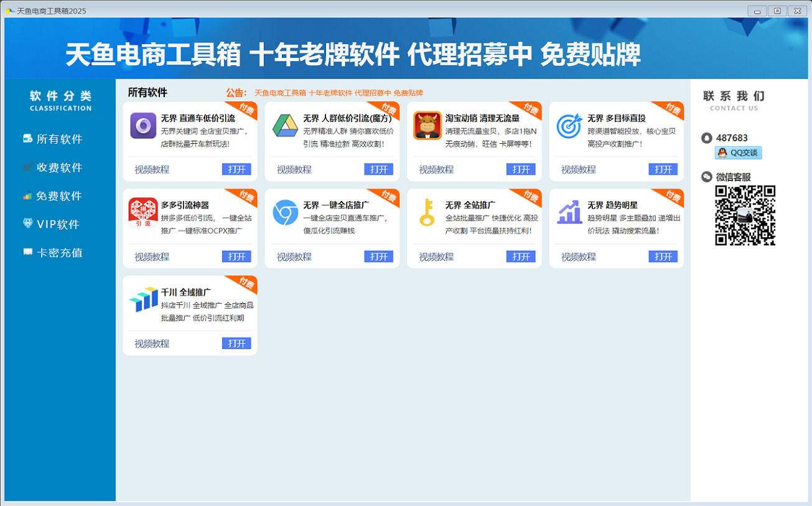Select 所有软件 category in sidebar

click(x=60, y=139)
